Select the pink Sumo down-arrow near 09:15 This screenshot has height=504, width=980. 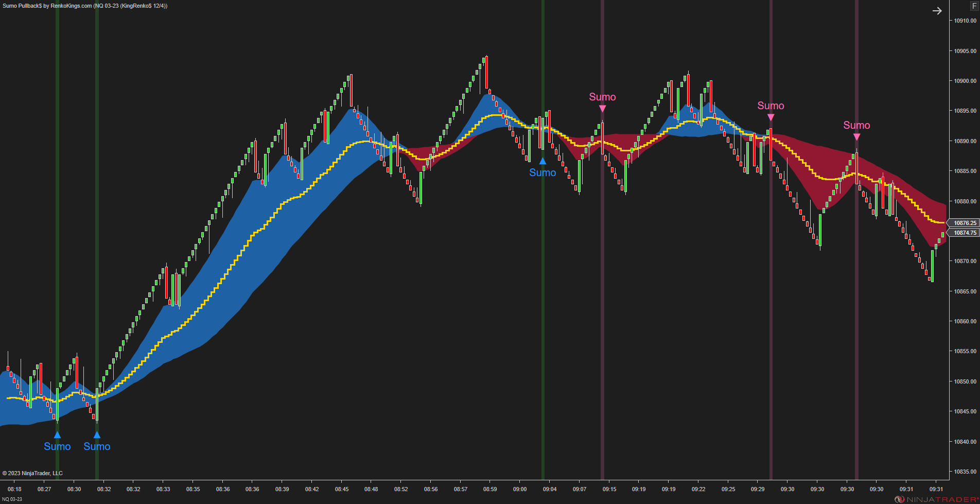point(602,108)
